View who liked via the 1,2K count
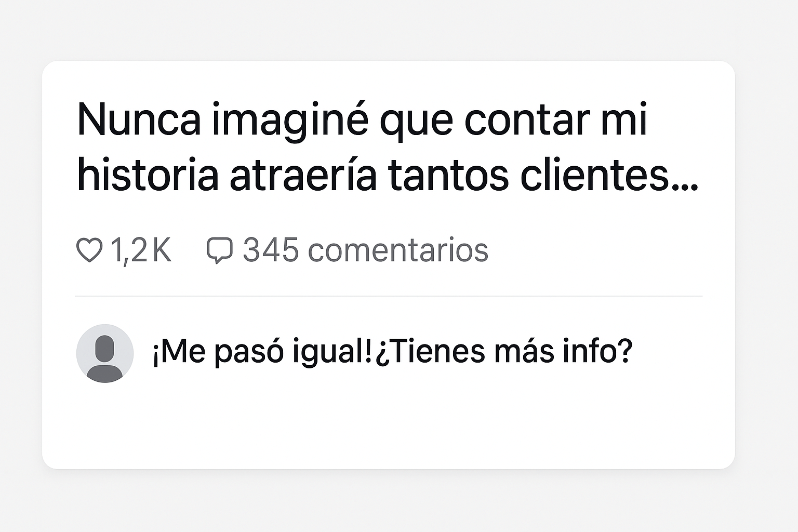 coord(141,250)
